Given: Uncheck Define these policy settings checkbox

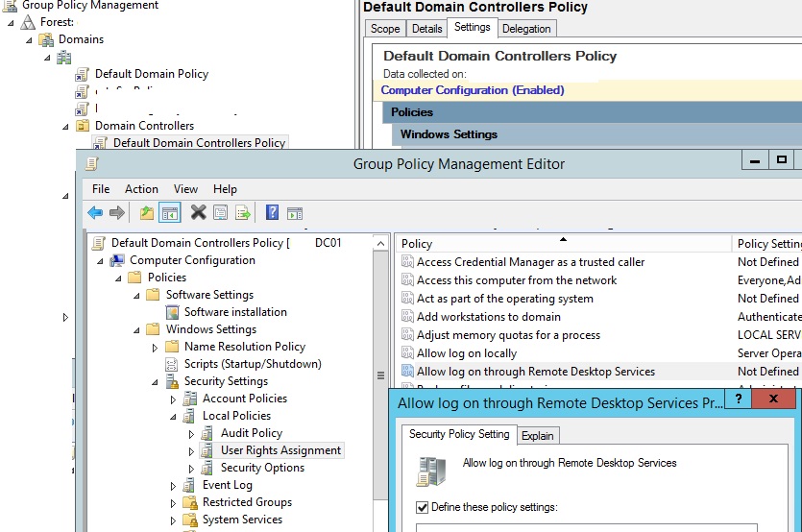Looking at the screenshot, I should 423,507.
